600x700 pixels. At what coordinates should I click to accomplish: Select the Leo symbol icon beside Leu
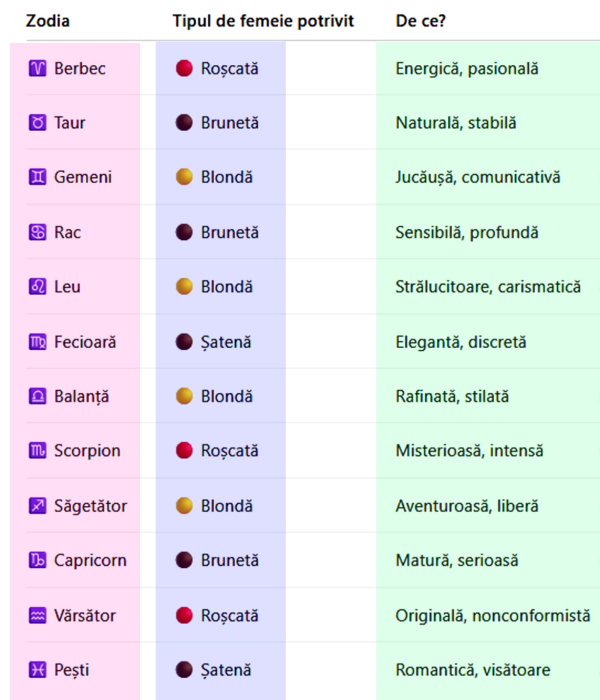coord(37,287)
